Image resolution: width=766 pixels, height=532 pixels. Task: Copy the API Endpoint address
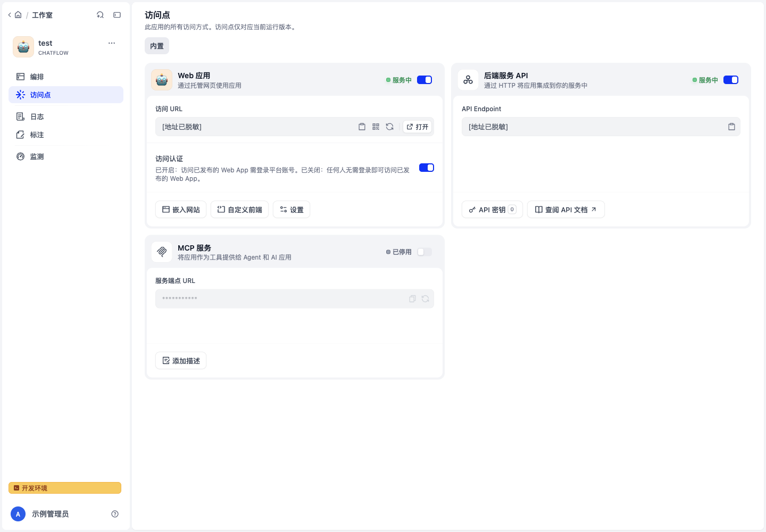pos(731,127)
